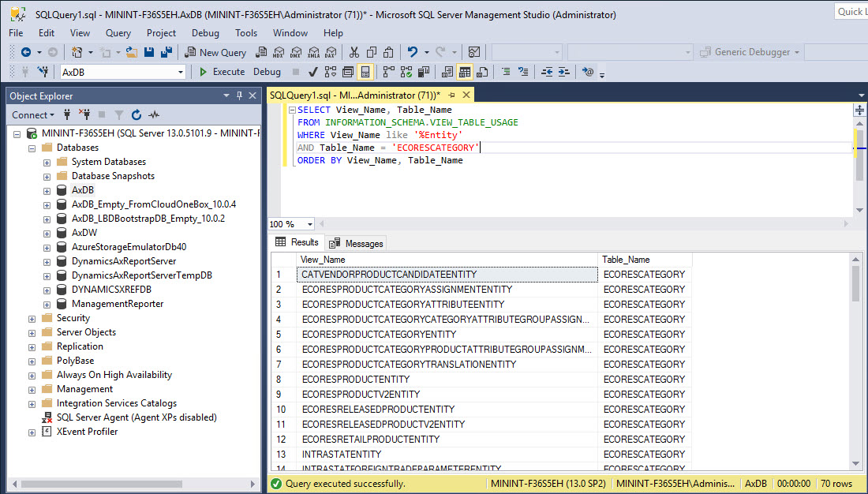Specify values for template parameters icon
Viewport: 868px width, 494px height.
coord(588,72)
